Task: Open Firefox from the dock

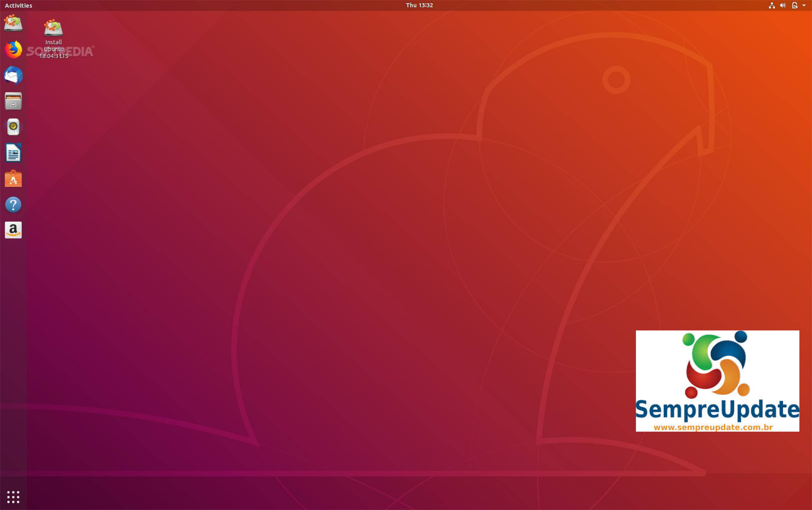Action: 13,50
